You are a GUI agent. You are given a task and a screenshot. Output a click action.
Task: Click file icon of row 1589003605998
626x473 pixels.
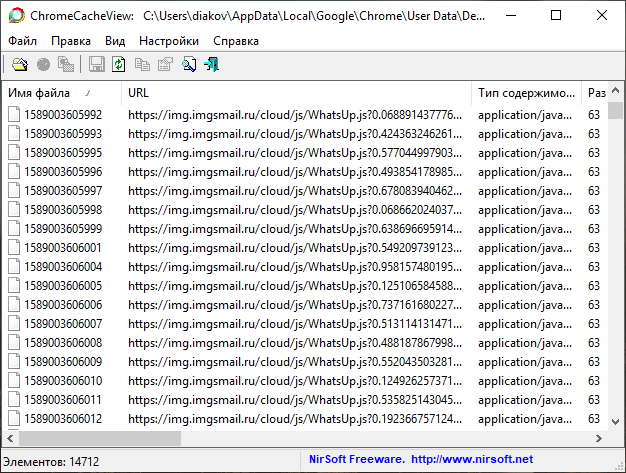pyautogui.click(x=14, y=210)
